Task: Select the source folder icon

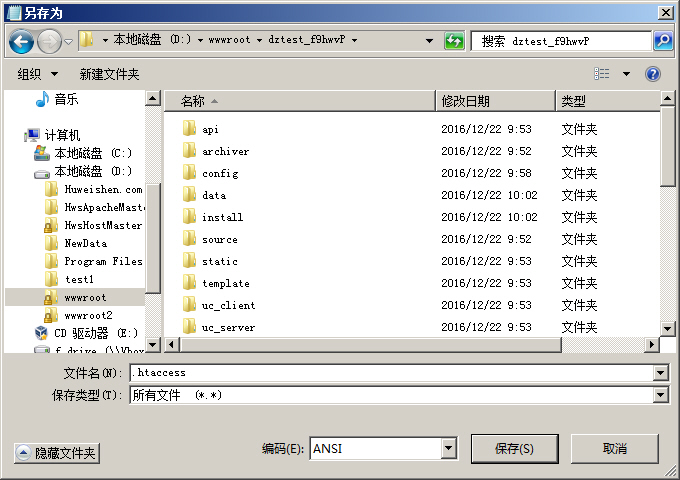Action: pos(189,239)
